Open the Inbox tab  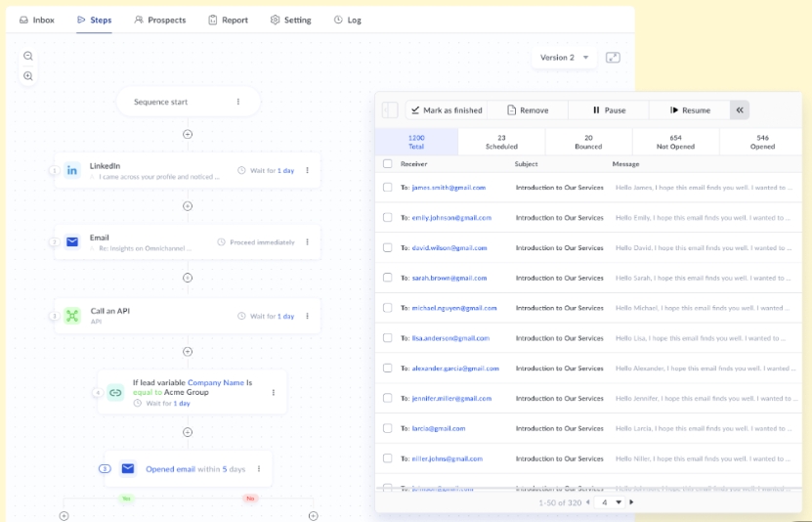tap(37, 20)
